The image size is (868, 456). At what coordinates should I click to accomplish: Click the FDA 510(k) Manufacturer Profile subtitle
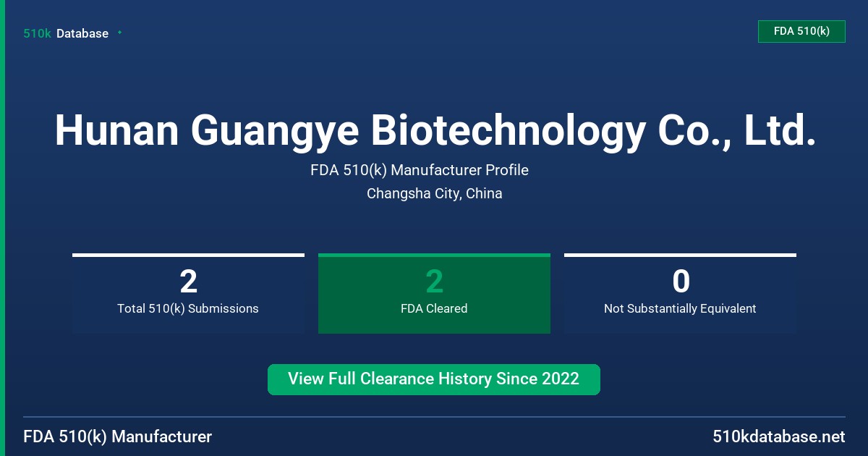tap(420, 170)
